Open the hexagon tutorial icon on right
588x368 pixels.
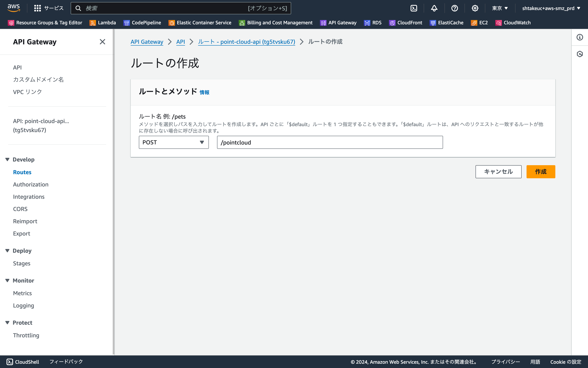coord(580,54)
